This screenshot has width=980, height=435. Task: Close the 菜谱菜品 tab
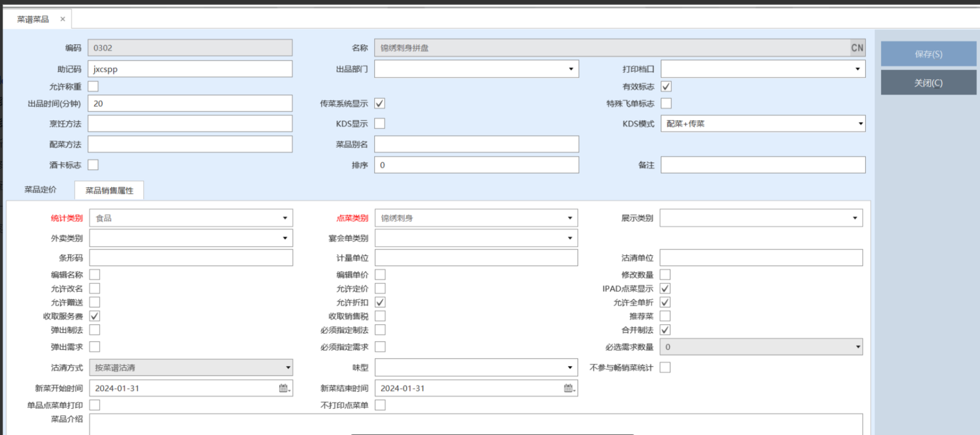click(63, 19)
